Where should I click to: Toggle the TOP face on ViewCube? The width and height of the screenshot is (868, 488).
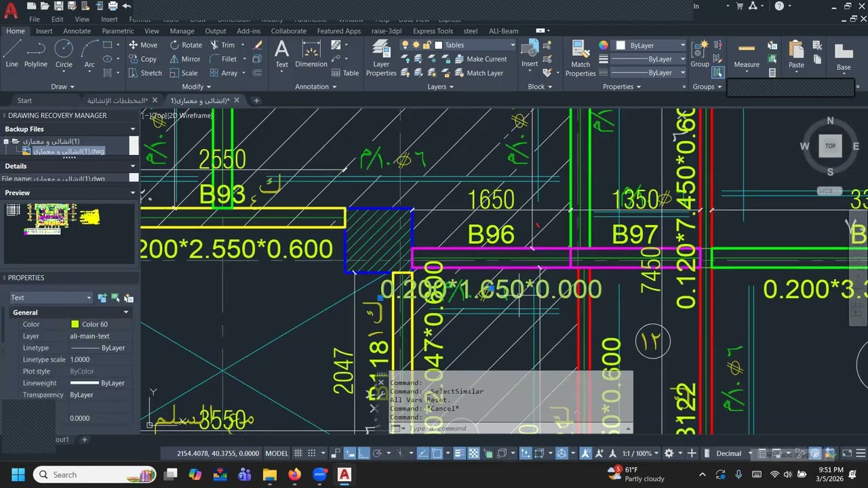[x=830, y=146]
